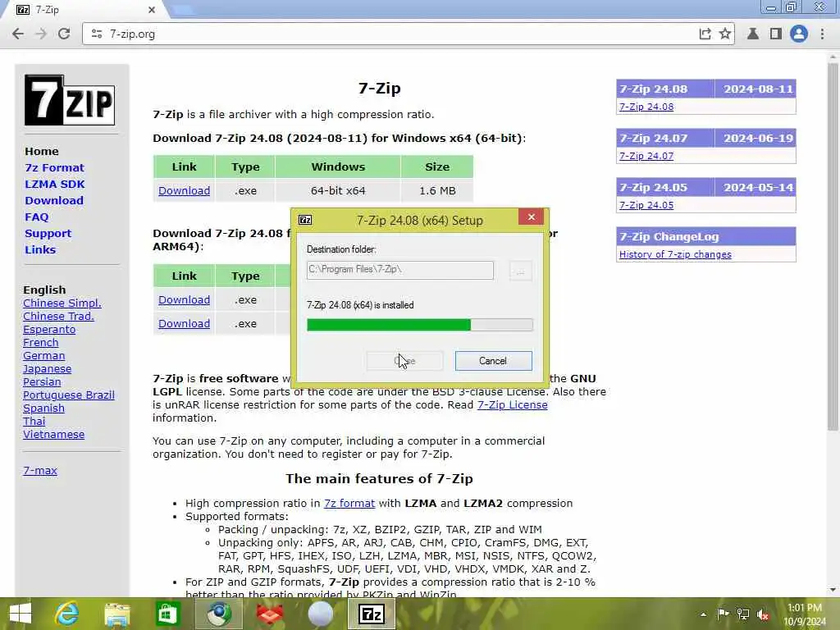Switch language to French
Screen dimensions: 840x630
click(40, 342)
